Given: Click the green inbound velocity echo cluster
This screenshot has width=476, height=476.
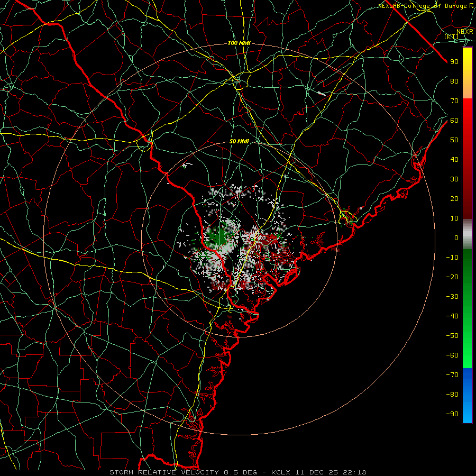Looking at the screenshot, I should [221, 237].
